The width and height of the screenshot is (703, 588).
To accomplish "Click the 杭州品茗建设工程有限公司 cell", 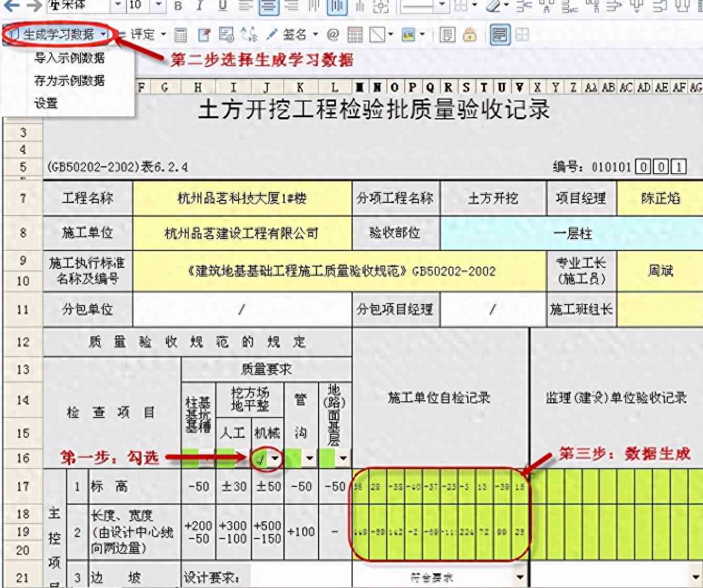I will (242, 233).
